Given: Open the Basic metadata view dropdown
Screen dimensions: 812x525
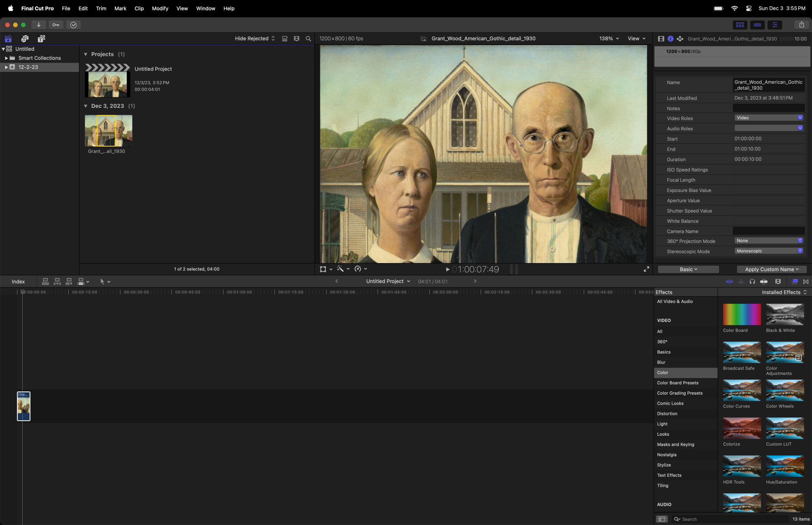Looking at the screenshot, I should click(x=688, y=269).
